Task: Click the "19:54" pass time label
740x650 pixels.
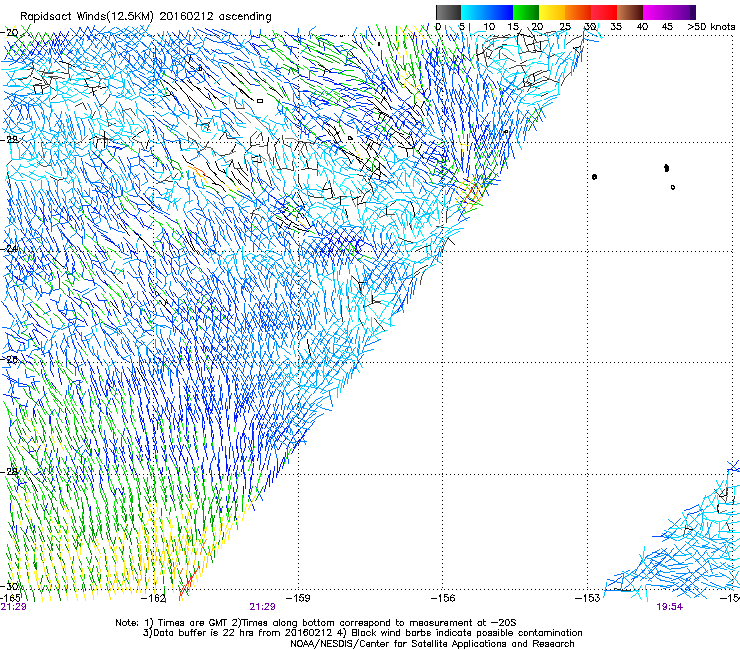Action: (669, 607)
